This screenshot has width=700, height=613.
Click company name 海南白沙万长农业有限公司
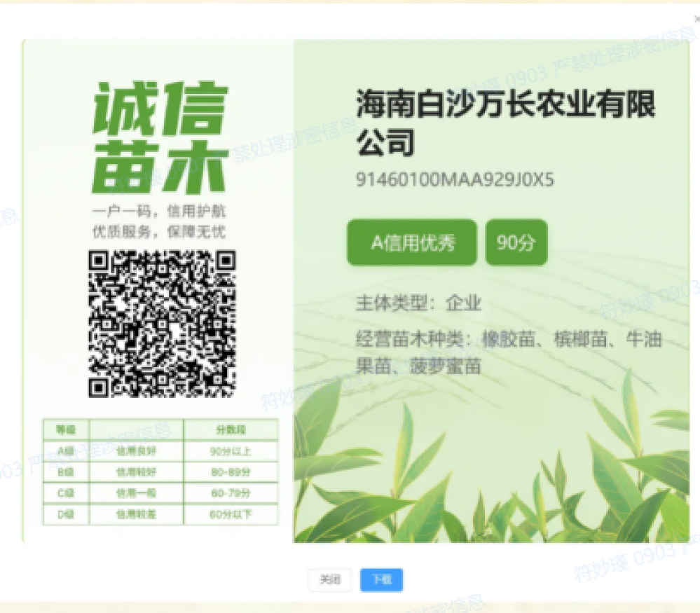pyautogui.click(x=505, y=123)
